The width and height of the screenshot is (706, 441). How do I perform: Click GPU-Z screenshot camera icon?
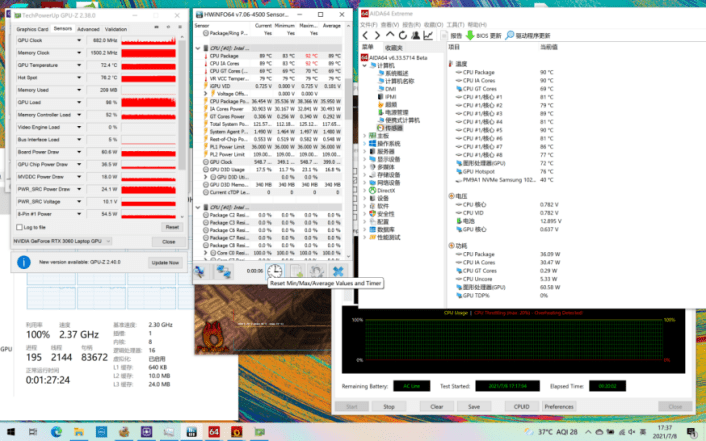pos(157,27)
